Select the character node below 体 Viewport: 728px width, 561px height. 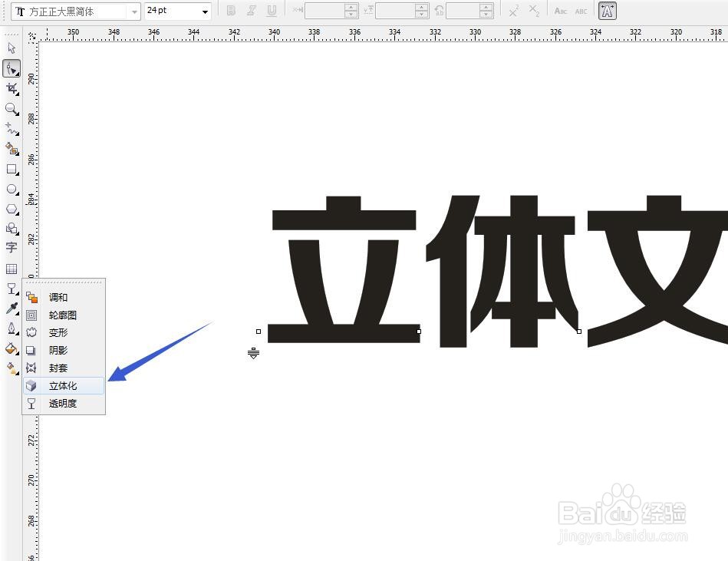pyautogui.click(x=419, y=332)
